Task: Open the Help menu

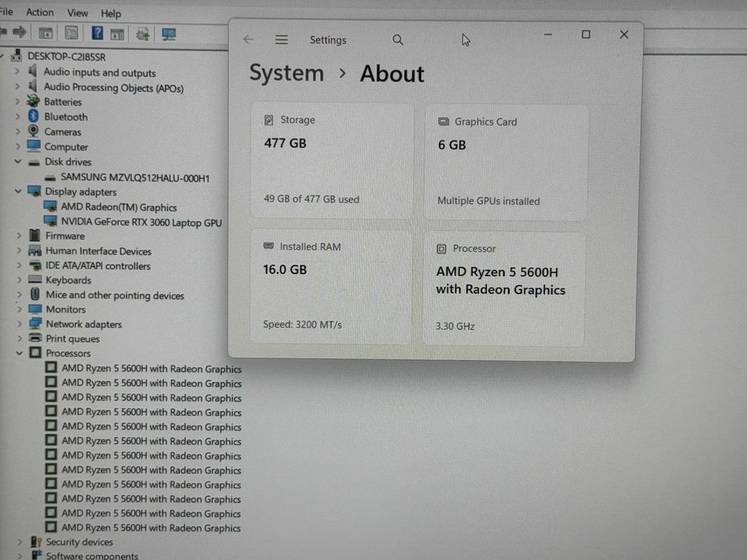Action: [x=111, y=14]
